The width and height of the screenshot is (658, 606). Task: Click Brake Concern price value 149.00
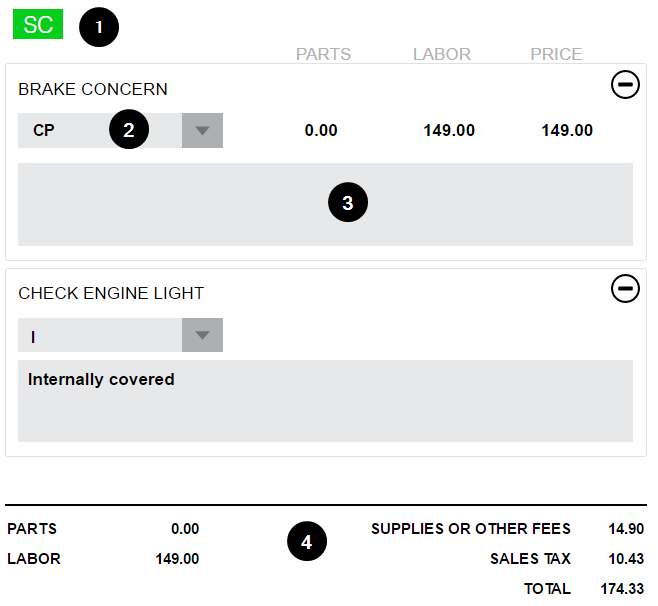pos(567,131)
